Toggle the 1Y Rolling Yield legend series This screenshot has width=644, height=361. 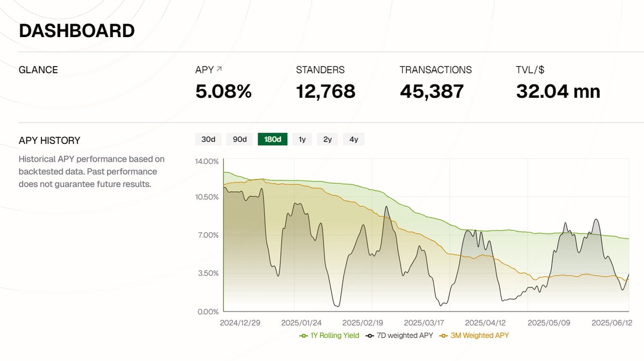tap(329, 335)
